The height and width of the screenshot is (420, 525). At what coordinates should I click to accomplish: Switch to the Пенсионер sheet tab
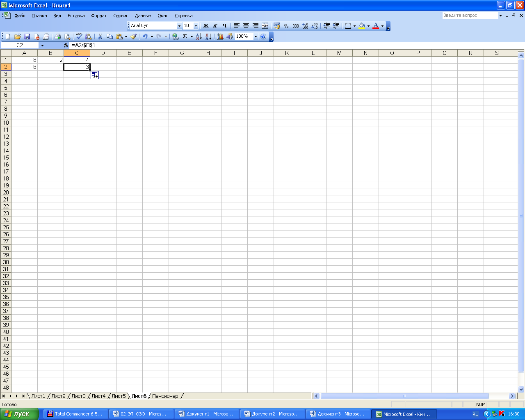[165, 396]
